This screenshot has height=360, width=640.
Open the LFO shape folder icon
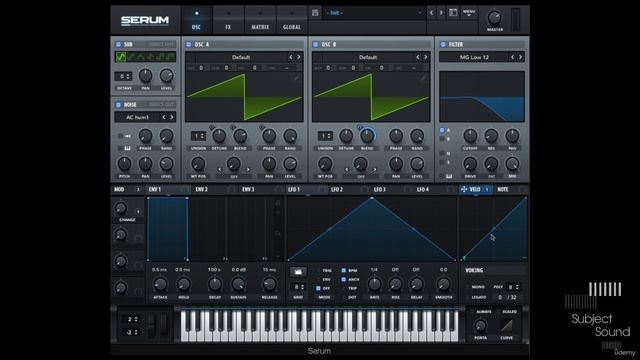tap(298, 271)
